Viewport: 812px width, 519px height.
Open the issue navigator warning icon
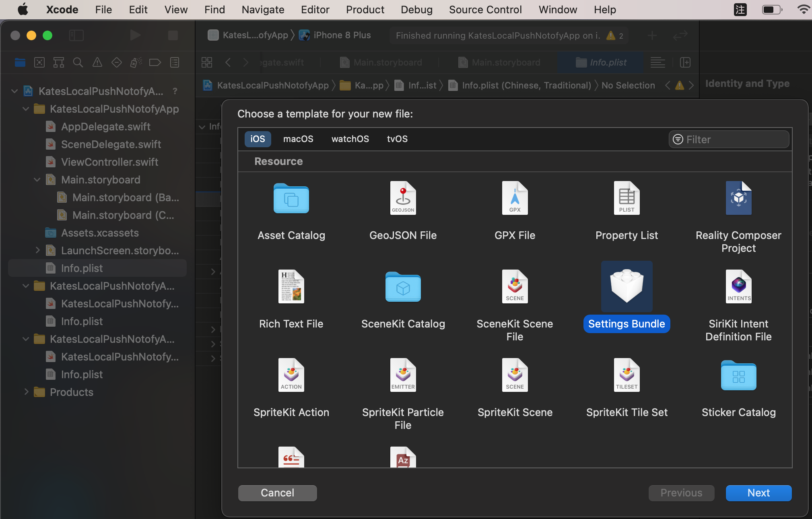(x=97, y=62)
